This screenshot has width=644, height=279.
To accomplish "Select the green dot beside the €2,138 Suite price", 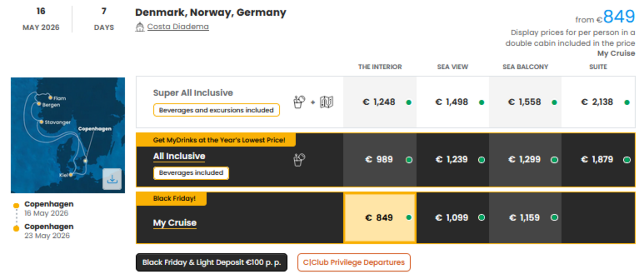I will [626, 102].
